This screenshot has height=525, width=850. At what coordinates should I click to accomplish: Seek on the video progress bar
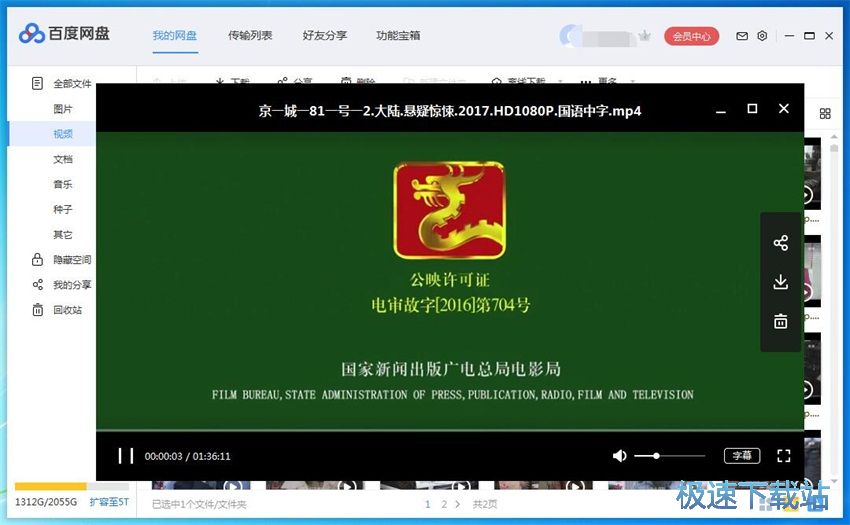(x=450, y=431)
